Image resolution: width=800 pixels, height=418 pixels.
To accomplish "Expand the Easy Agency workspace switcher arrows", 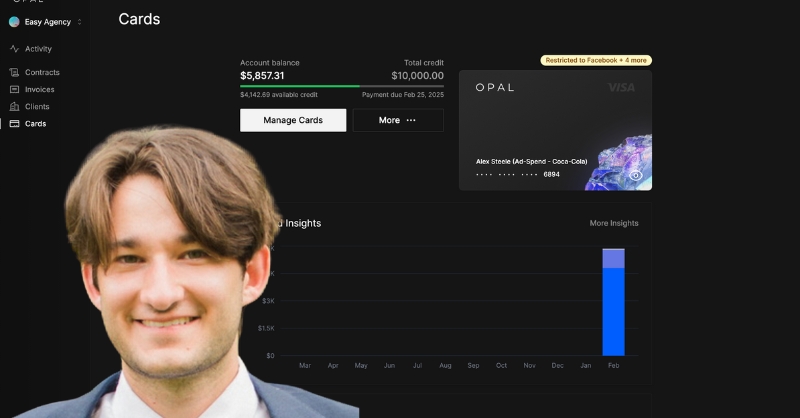I will [79, 22].
